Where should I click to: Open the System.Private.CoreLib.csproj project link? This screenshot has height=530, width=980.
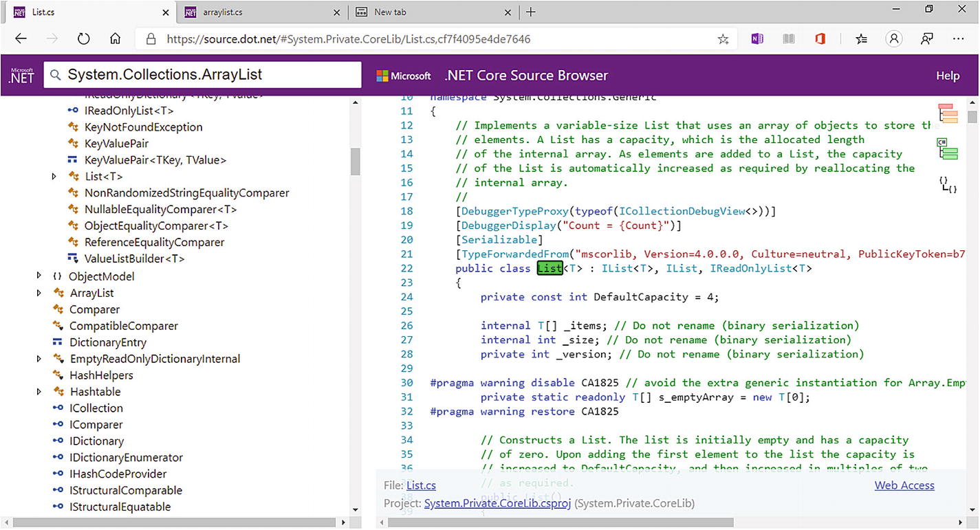click(498, 503)
